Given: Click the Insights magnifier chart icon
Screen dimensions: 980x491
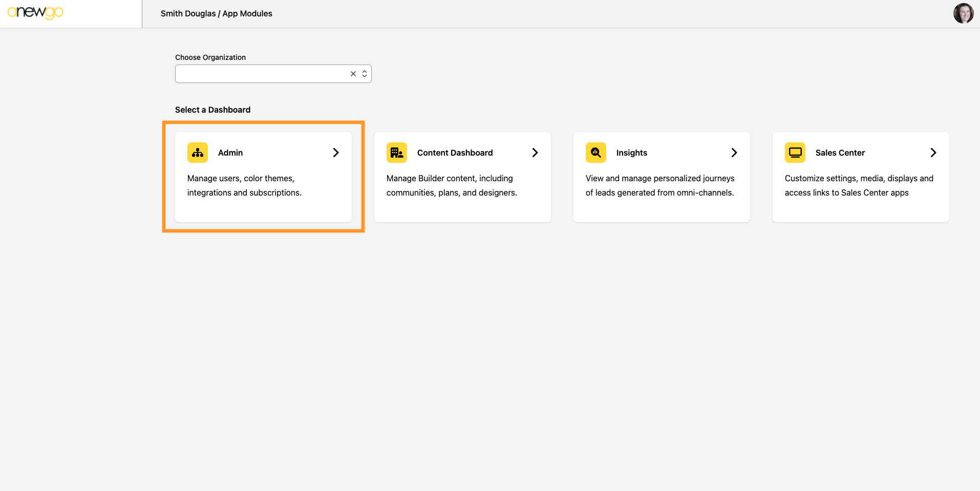Looking at the screenshot, I should point(596,153).
